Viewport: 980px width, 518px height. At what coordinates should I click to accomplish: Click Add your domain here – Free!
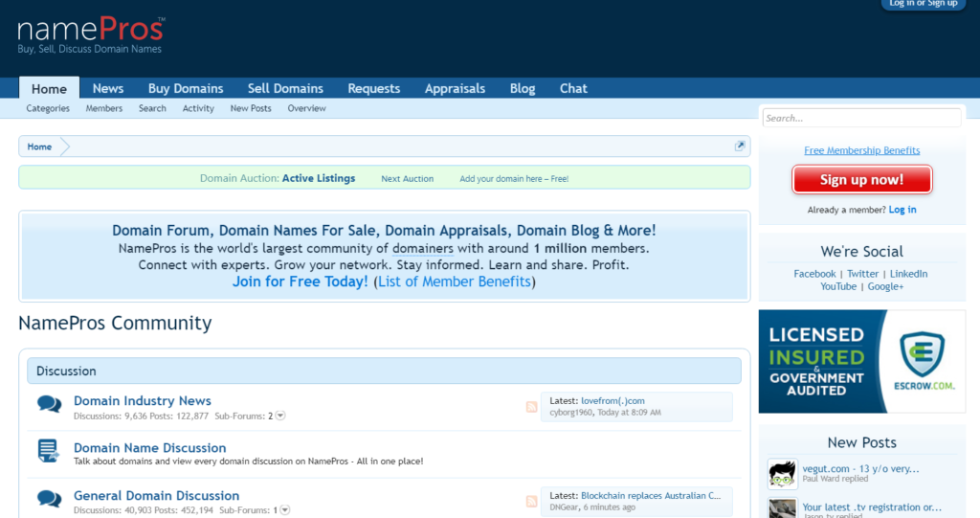pyautogui.click(x=514, y=178)
